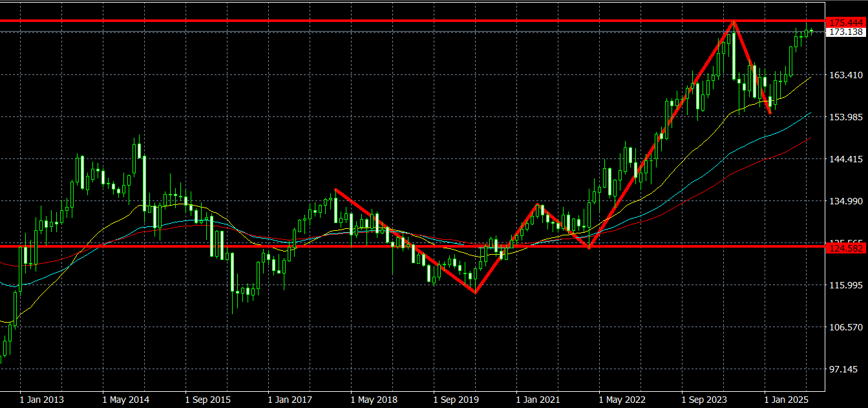Click the 1 Sep 2019 date label
The image size is (868, 408).
pyautogui.click(x=456, y=400)
